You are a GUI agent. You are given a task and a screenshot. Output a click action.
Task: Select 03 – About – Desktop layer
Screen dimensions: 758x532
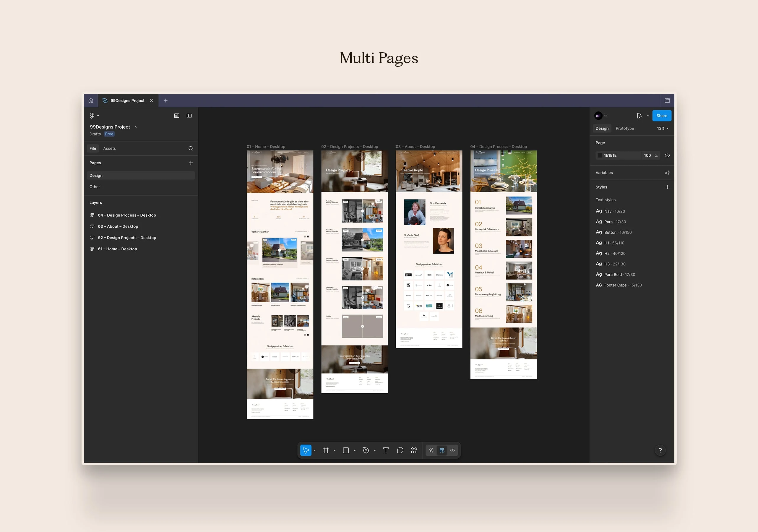coord(118,226)
